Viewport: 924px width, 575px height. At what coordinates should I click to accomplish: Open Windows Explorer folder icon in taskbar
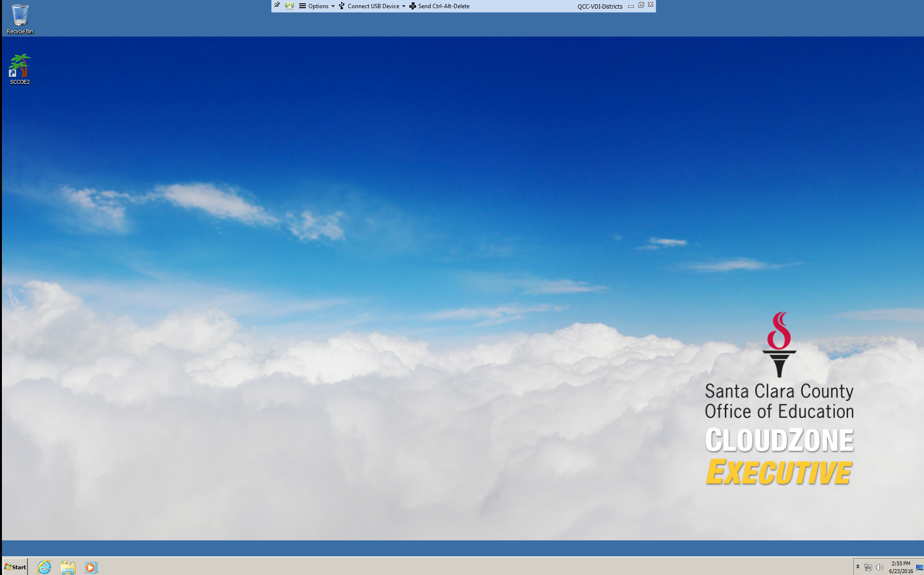point(68,567)
